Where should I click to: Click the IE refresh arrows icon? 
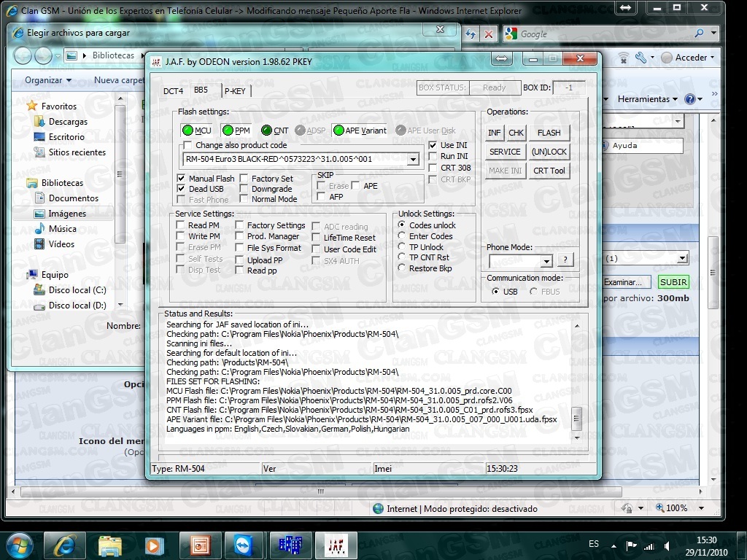point(471,34)
